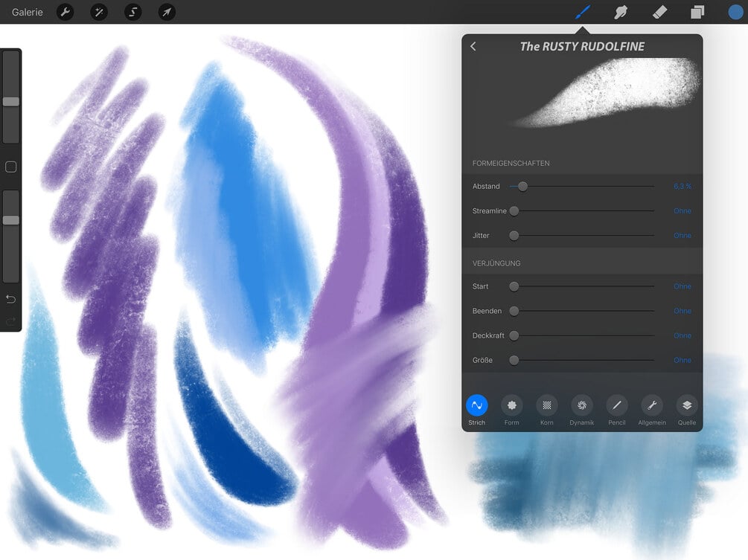Click the Abstand slider handle

[x=522, y=187]
